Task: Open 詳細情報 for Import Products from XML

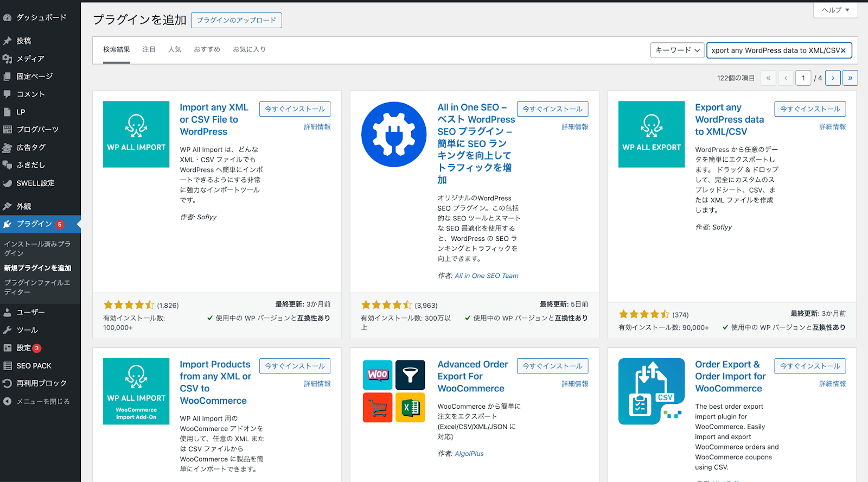Action: 317,384
